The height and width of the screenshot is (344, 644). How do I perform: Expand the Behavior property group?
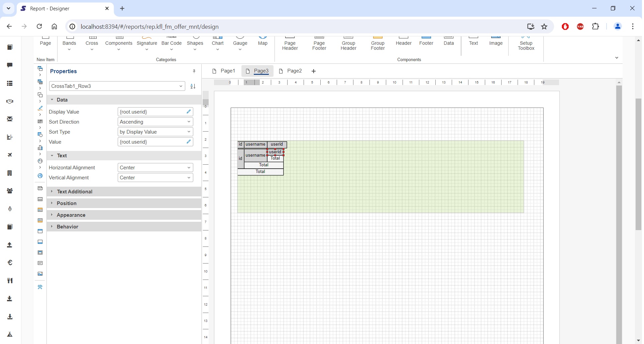click(x=124, y=227)
